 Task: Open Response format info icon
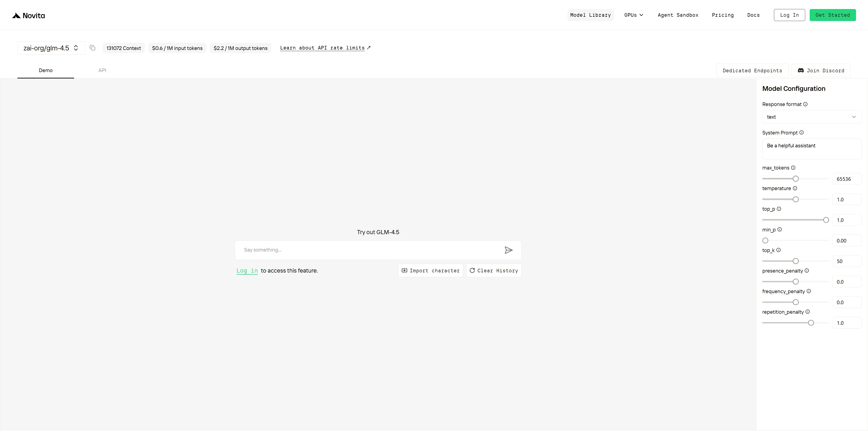click(x=805, y=104)
